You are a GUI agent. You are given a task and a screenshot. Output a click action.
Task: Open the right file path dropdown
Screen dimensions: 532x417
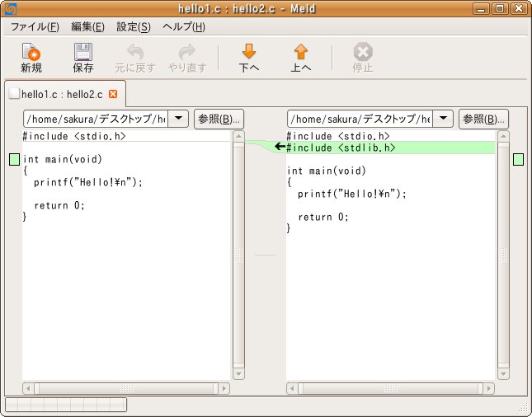click(443, 119)
